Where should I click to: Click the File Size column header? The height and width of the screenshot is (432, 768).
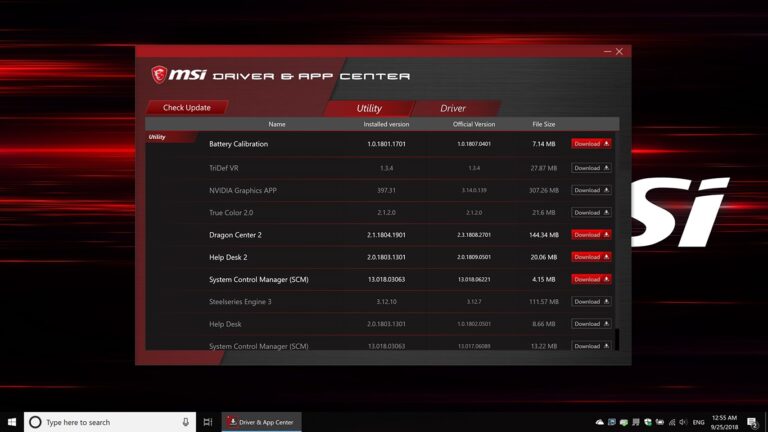544,124
